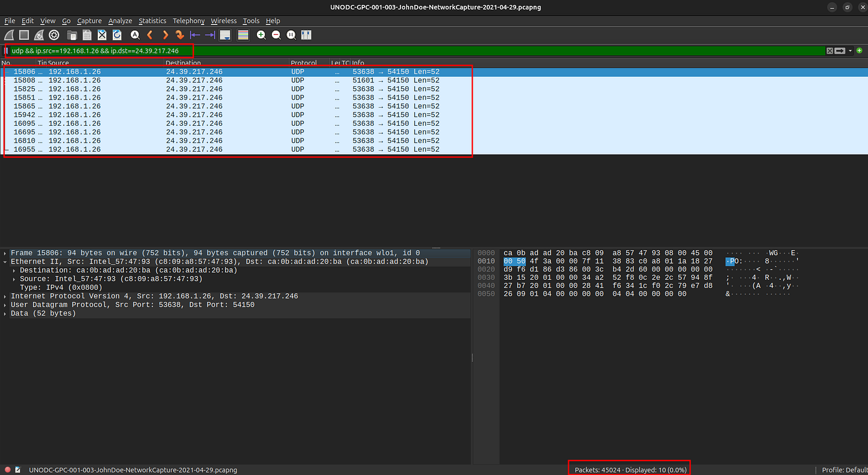Open the Analyze menu
This screenshot has height=475, width=868.
click(120, 21)
